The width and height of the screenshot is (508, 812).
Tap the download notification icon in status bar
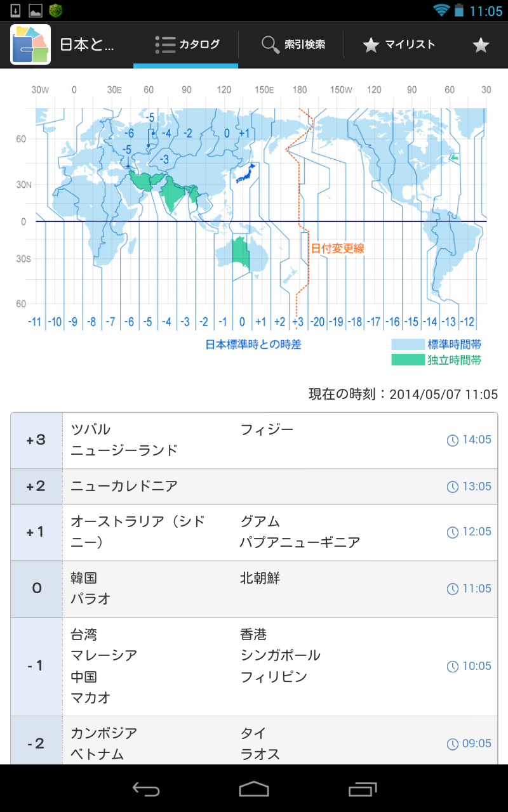[x=16, y=10]
